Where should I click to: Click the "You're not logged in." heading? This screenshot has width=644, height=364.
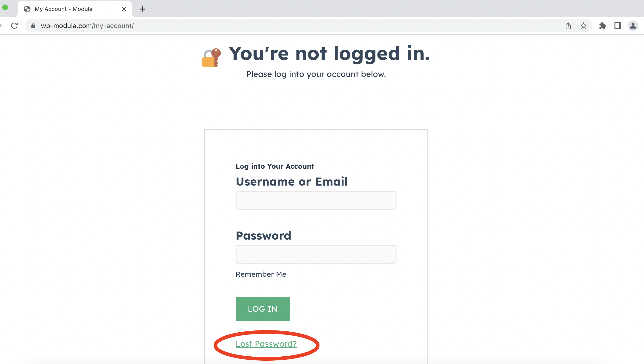pyautogui.click(x=329, y=54)
